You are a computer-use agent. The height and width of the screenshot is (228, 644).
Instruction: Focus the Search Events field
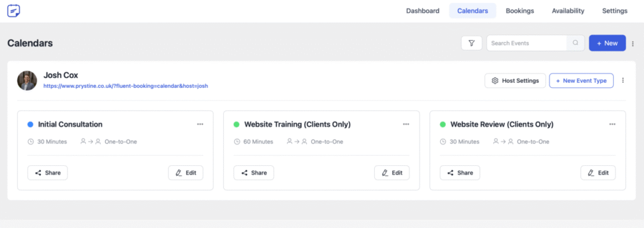coord(527,43)
